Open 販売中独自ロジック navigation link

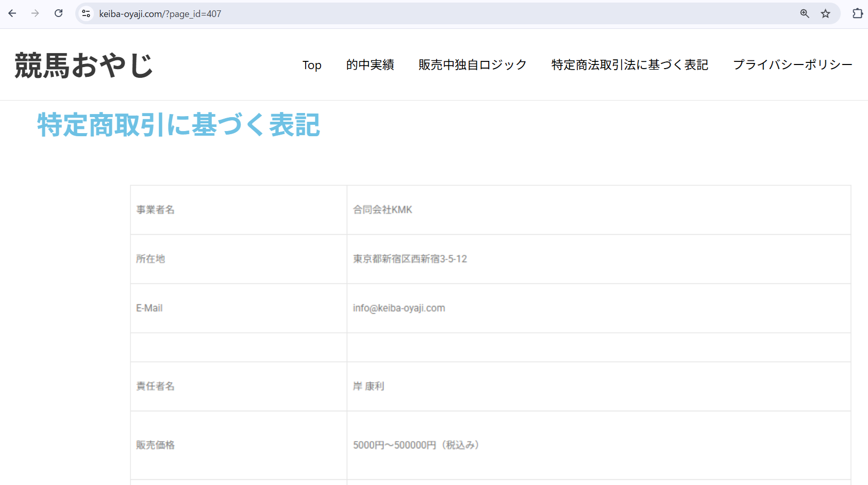[472, 65]
